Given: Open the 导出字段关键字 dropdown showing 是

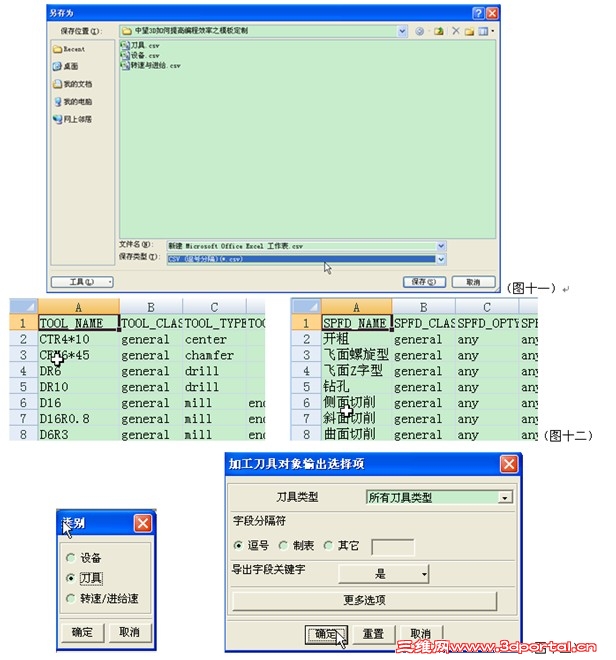Looking at the screenshot, I should (384, 574).
